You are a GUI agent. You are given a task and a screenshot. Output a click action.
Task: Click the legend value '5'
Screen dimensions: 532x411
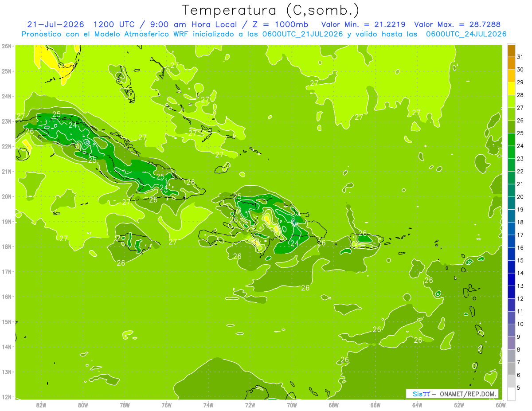pos(519,388)
